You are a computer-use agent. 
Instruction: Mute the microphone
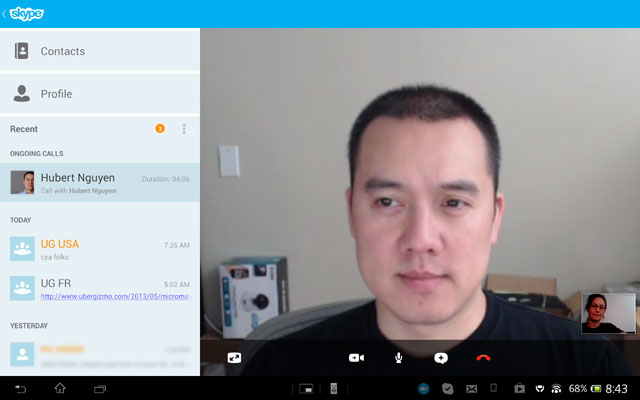[398, 357]
